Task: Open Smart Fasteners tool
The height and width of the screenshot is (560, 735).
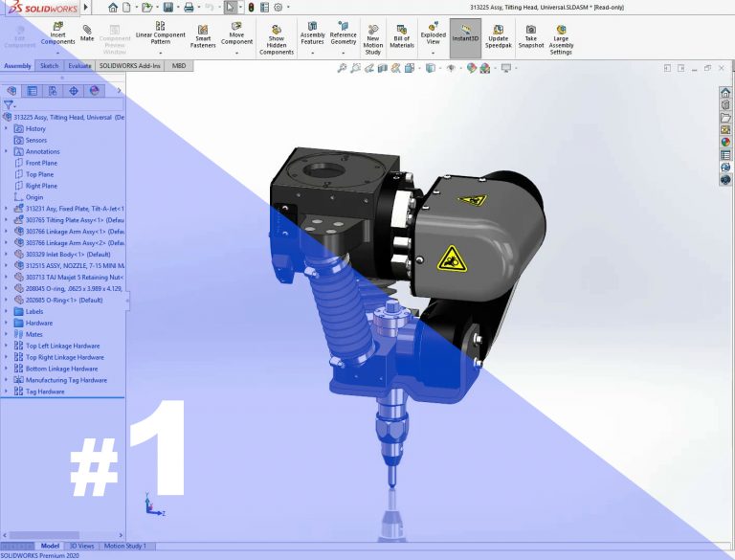Action: 203,36
